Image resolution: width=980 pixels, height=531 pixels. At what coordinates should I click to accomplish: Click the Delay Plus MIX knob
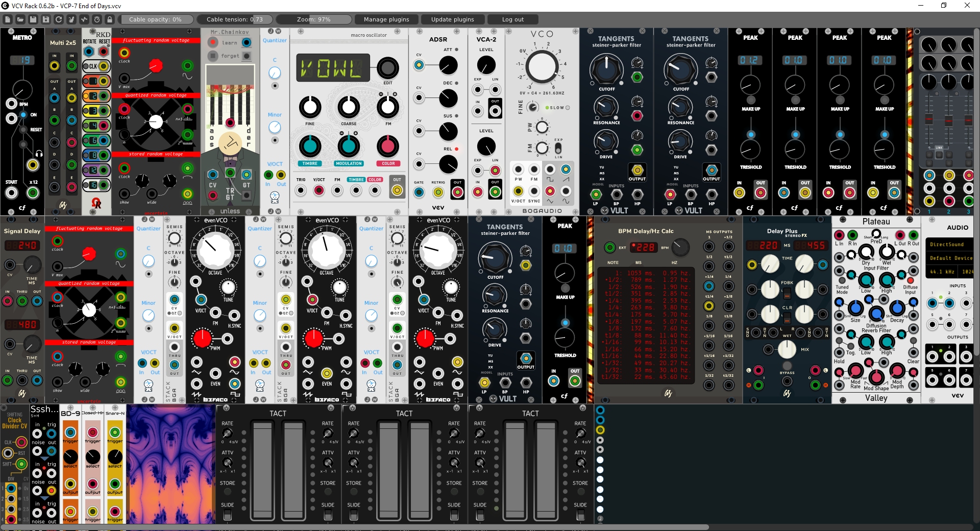(787, 349)
